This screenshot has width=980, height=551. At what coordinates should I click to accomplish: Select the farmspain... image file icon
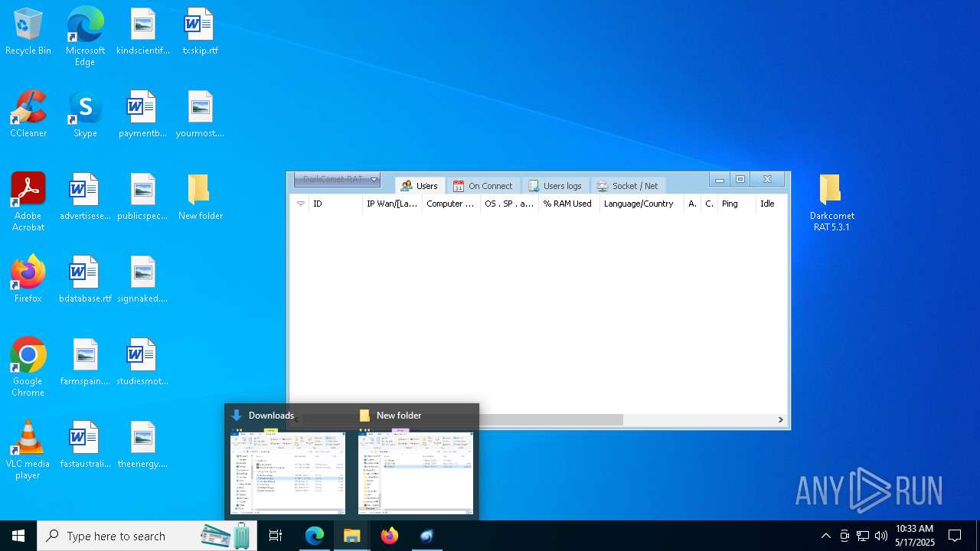coord(85,363)
